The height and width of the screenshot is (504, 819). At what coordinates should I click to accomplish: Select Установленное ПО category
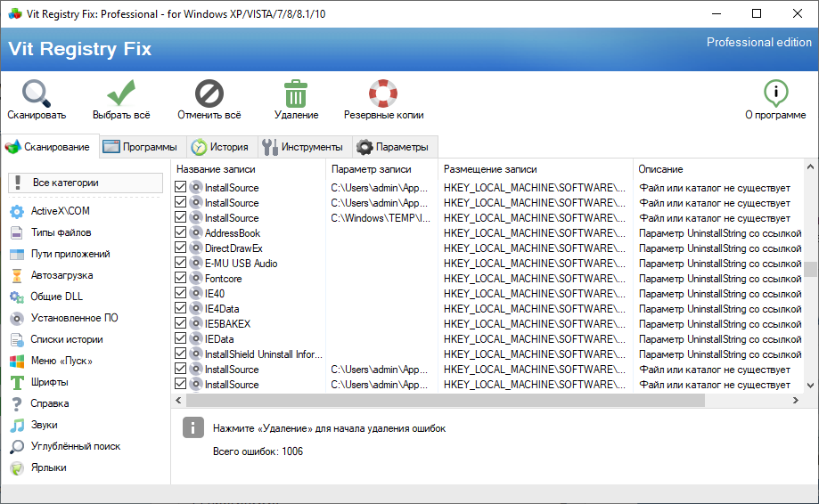(x=64, y=318)
